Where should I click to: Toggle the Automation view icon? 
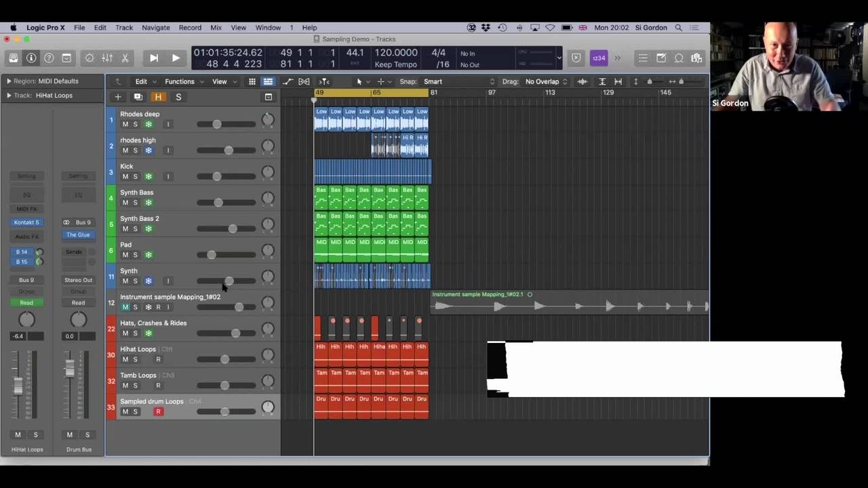click(288, 81)
